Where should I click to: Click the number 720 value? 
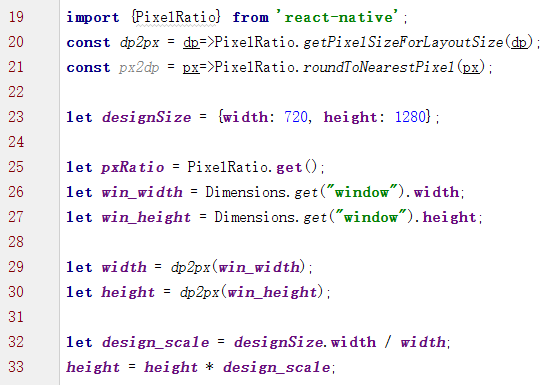(296, 117)
